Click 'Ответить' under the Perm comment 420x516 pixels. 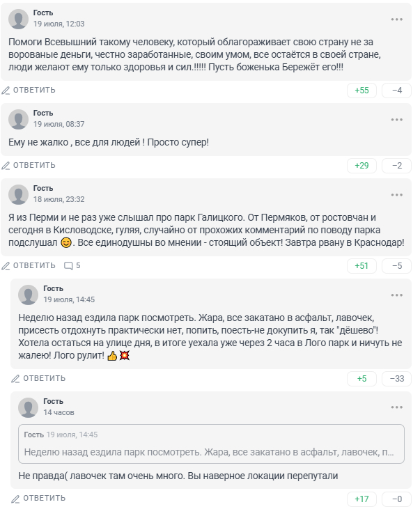point(29,265)
